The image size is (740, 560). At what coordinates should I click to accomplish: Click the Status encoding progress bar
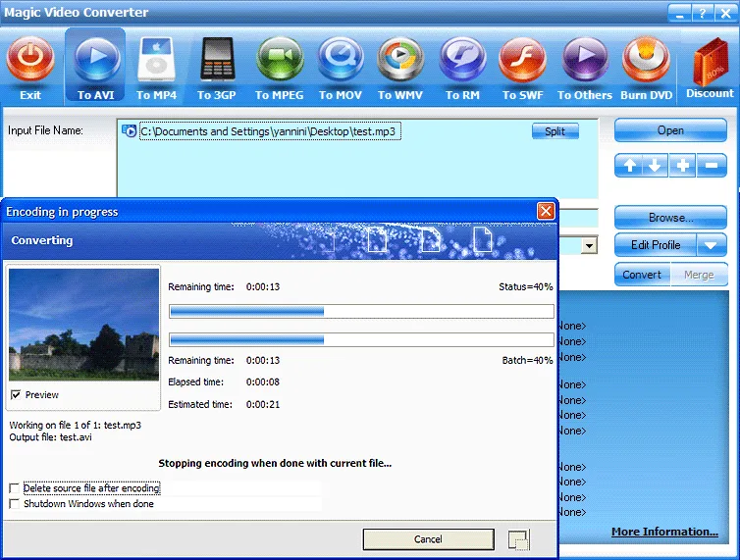point(361,311)
